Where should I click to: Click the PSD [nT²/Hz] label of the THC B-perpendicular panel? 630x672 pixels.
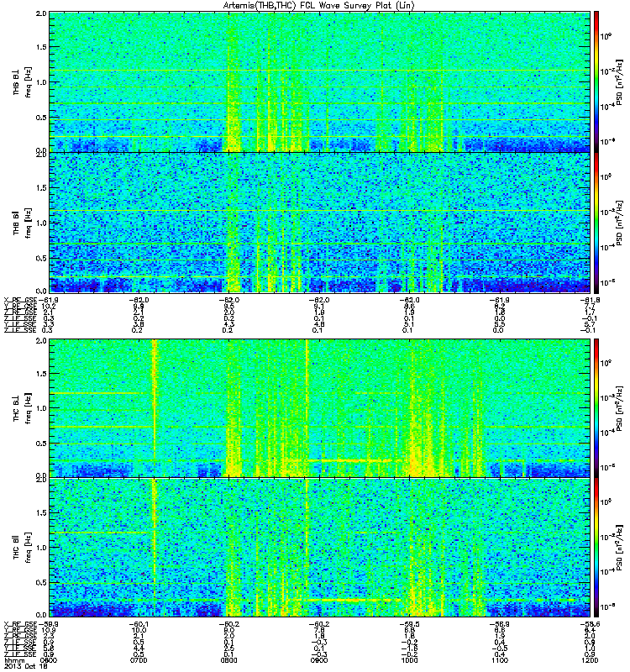[619, 407]
